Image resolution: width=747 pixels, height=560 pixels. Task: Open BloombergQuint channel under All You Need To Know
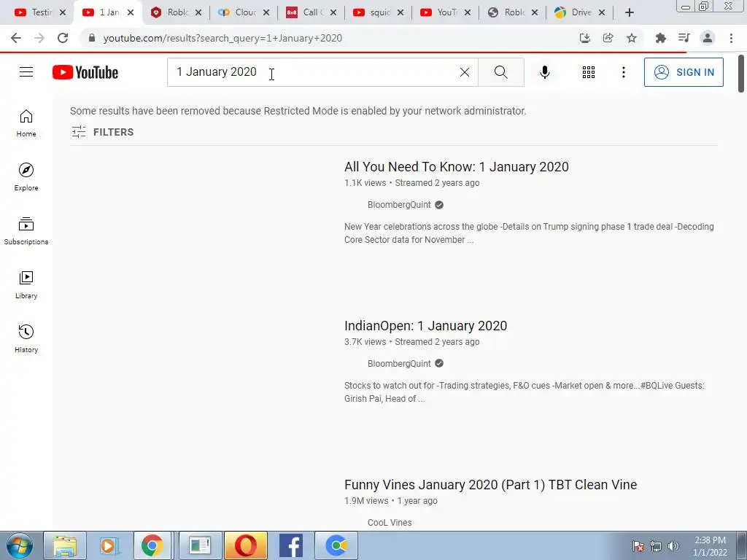tap(399, 205)
